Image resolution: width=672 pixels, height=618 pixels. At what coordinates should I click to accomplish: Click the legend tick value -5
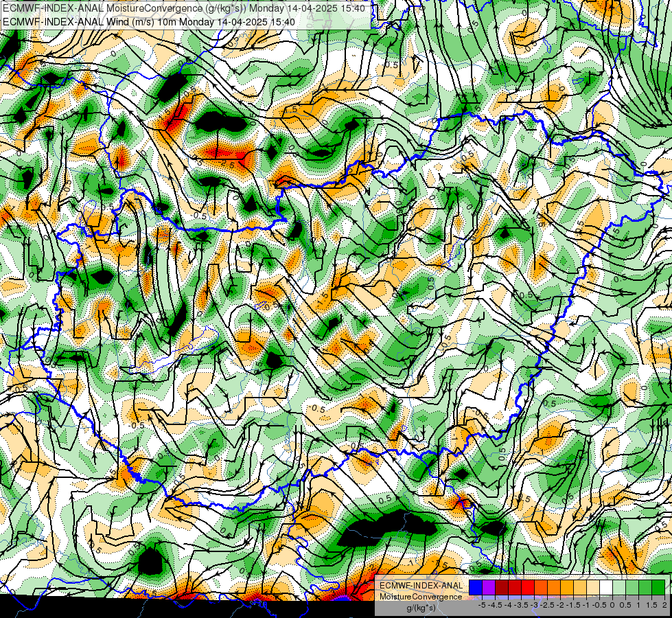click(x=482, y=605)
